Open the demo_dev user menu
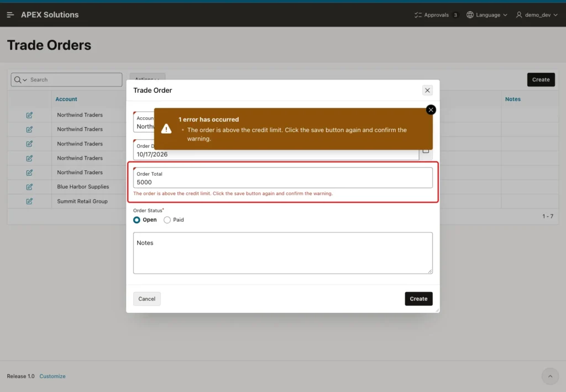This screenshot has height=392, width=566. point(537,15)
